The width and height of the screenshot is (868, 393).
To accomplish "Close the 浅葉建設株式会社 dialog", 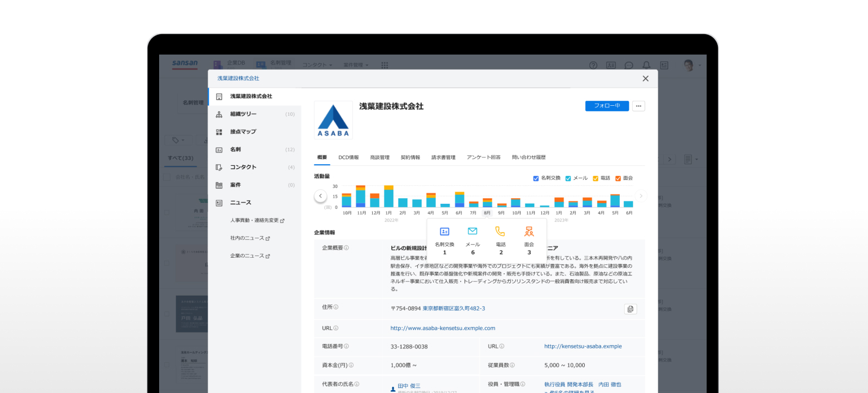I will 645,78.
